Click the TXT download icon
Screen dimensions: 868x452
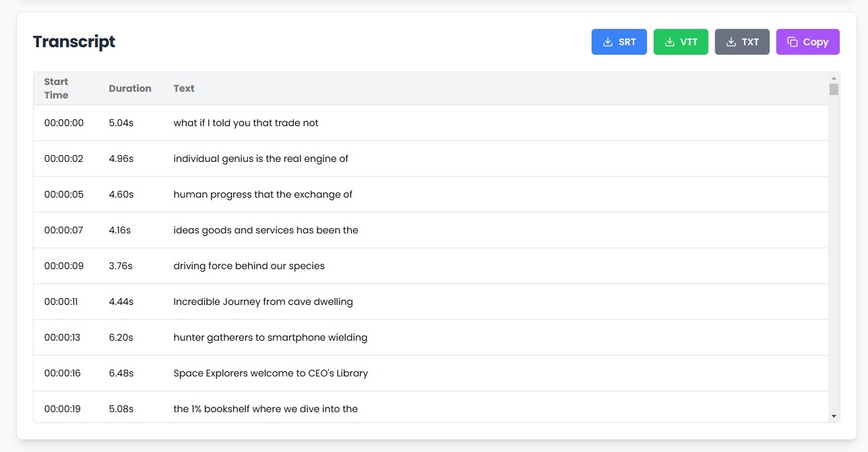tap(731, 42)
